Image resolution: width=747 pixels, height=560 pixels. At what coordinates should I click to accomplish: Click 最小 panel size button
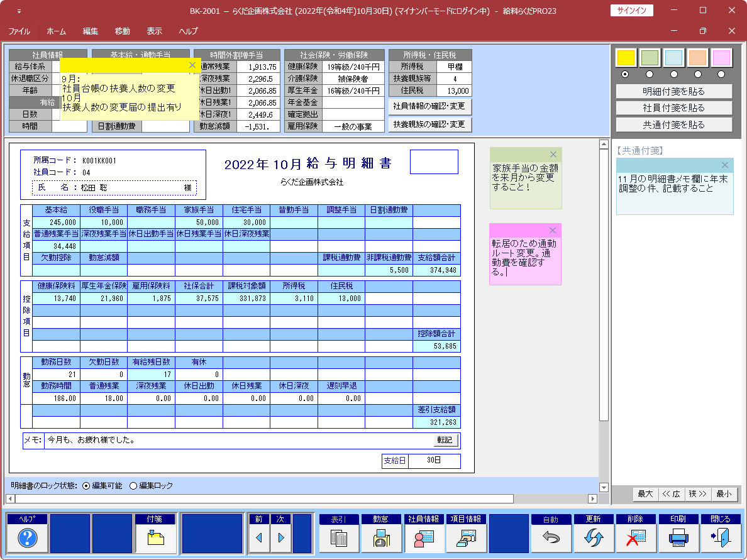pyautogui.click(x=724, y=494)
